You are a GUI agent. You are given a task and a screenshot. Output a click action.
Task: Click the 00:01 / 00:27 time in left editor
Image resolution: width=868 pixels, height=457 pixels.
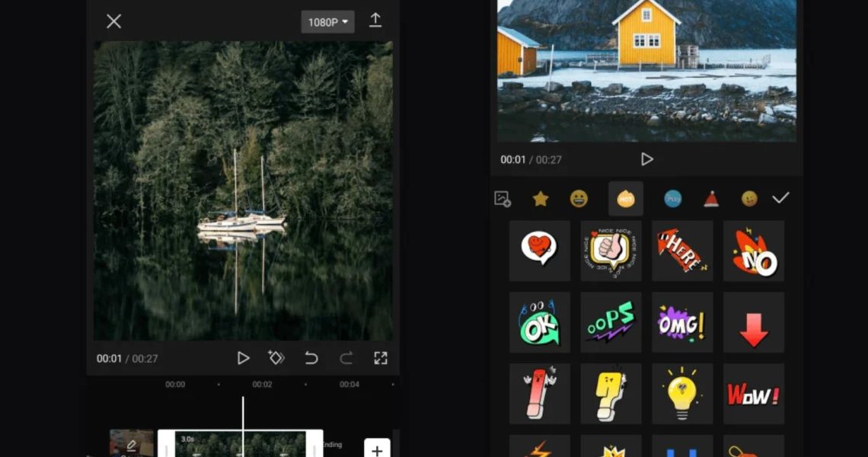coord(127,359)
